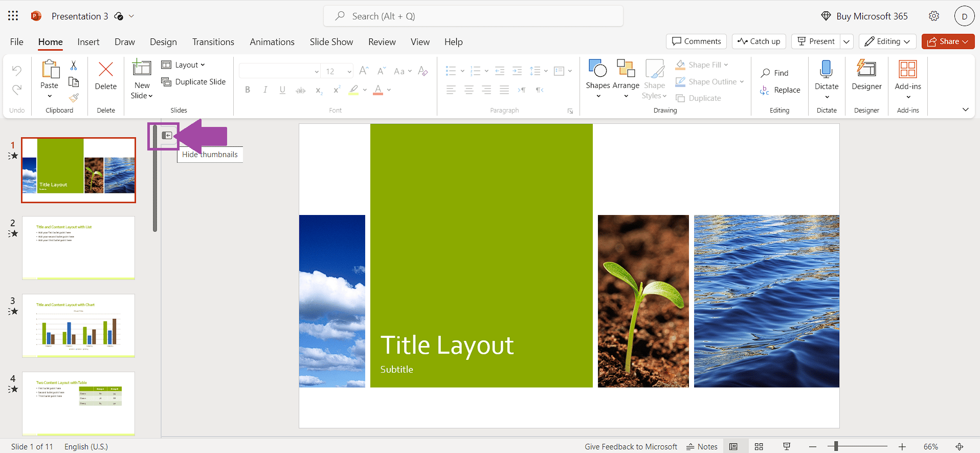Click the Search (Alt + Q) box
This screenshot has width=980, height=453.
[x=473, y=16]
